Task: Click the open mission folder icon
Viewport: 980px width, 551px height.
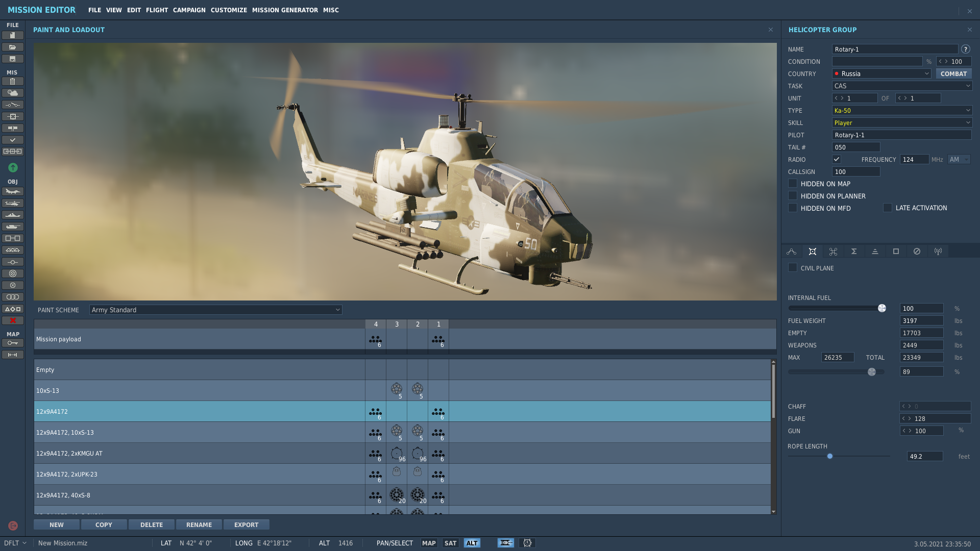Action: coord(13,47)
